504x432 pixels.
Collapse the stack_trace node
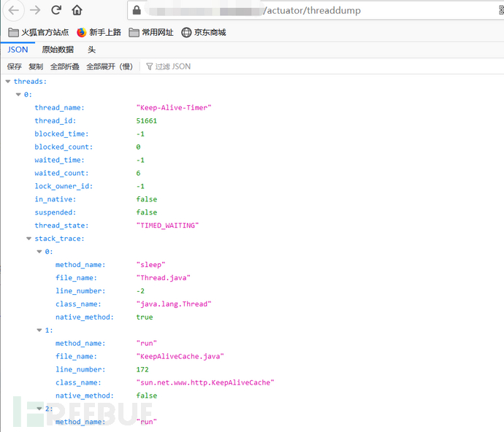pyautogui.click(x=28, y=239)
